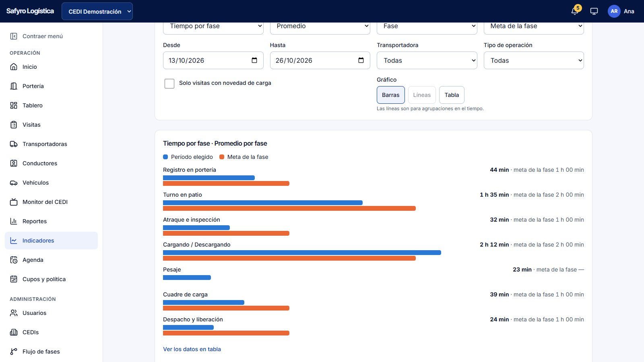The height and width of the screenshot is (362, 644).
Task: Click the Contraer menú icon
Action: [14, 36]
